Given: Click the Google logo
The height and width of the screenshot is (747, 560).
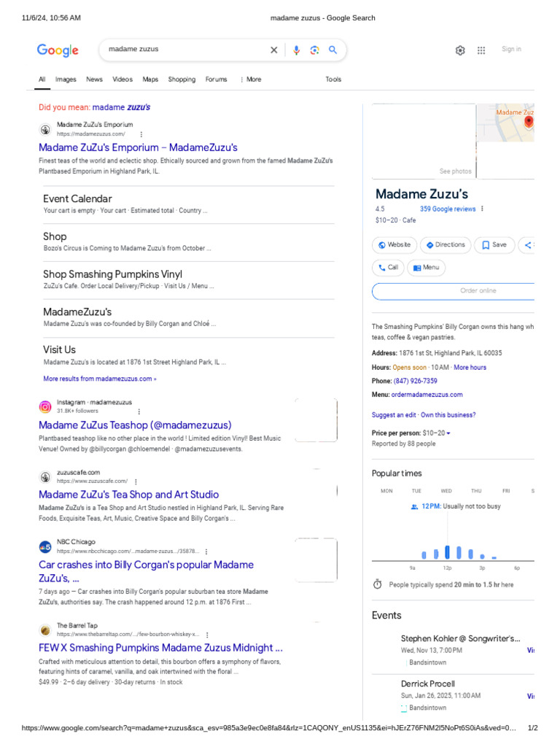Looking at the screenshot, I should (58, 50).
